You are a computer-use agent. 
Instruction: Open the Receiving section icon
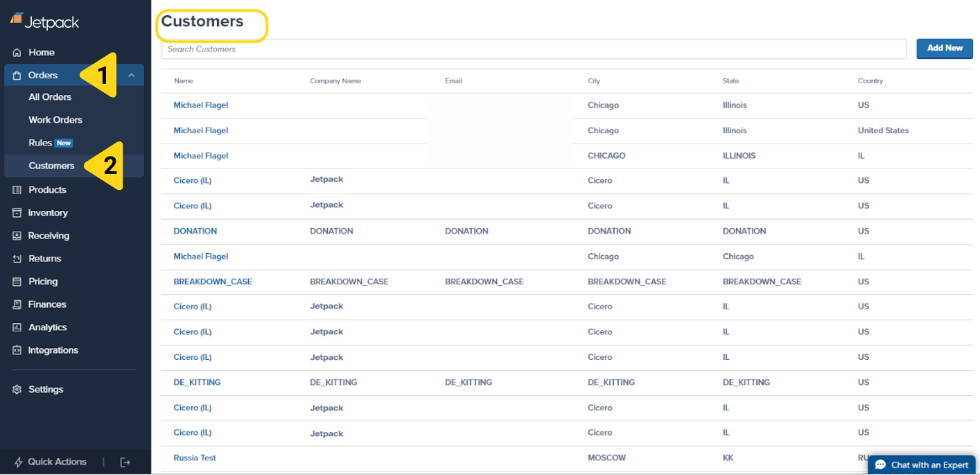pyautogui.click(x=17, y=235)
